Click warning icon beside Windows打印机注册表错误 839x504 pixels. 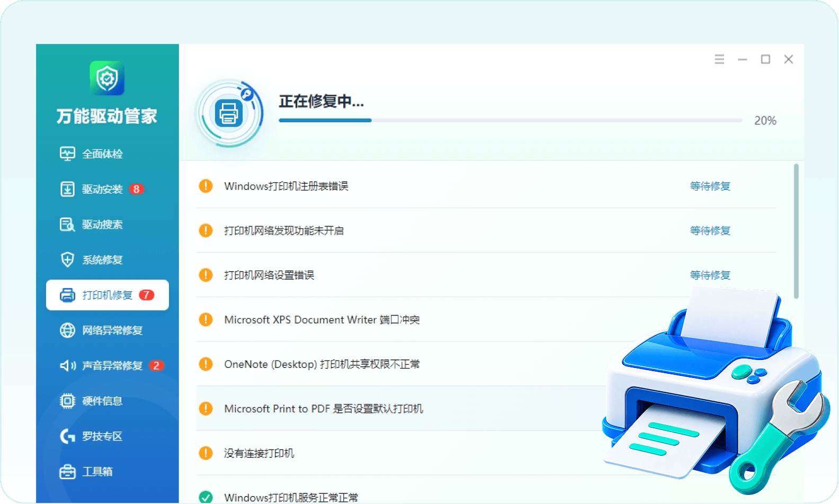click(x=206, y=186)
